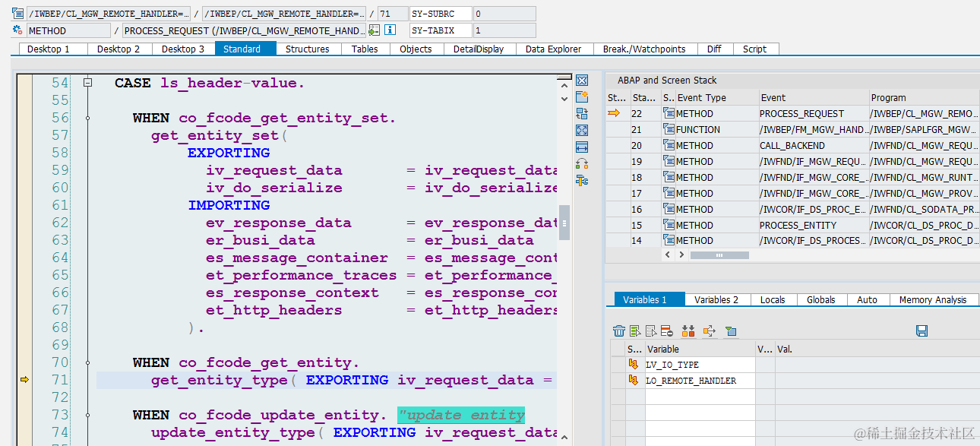
Task: Click the source icon in stack row 21
Action: click(669, 129)
